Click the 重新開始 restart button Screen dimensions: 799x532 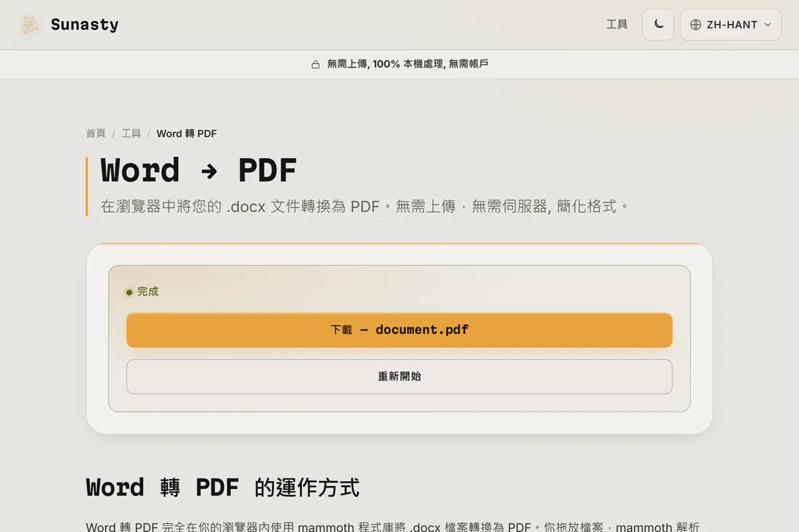[399, 377]
